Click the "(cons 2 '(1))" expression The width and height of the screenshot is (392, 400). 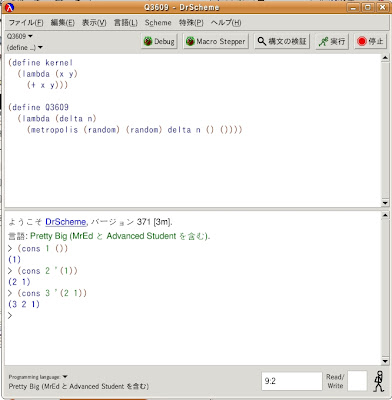point(47,271)
